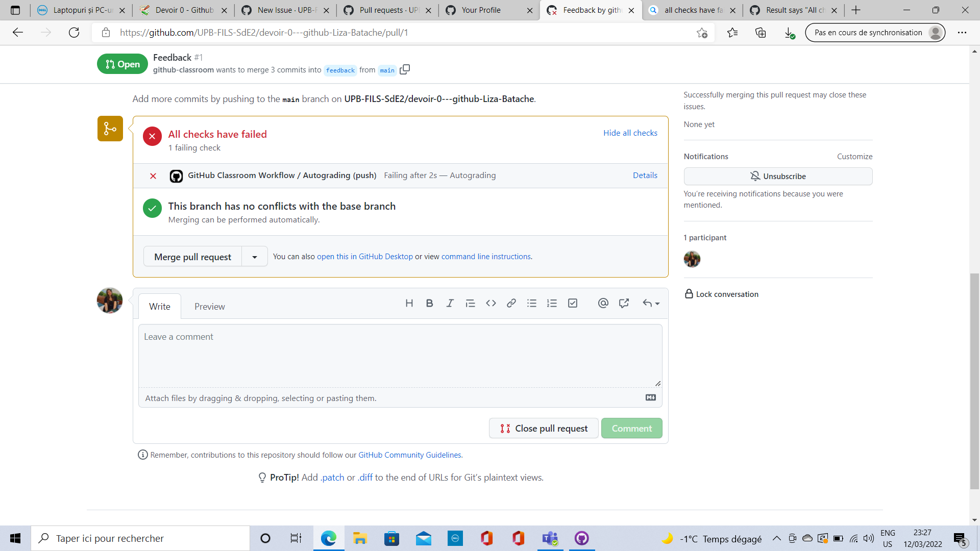The image size is (980, 551).
Task: Apply bold formatting in the comment toolbar
Action: point(429,303)
